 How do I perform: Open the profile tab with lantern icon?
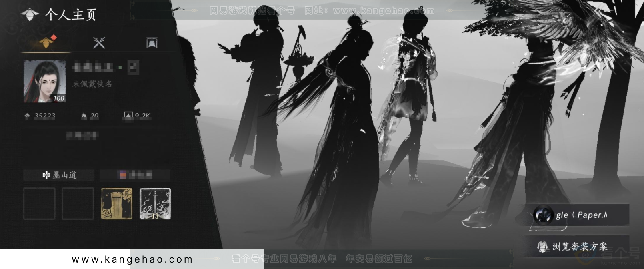[46, 42]
